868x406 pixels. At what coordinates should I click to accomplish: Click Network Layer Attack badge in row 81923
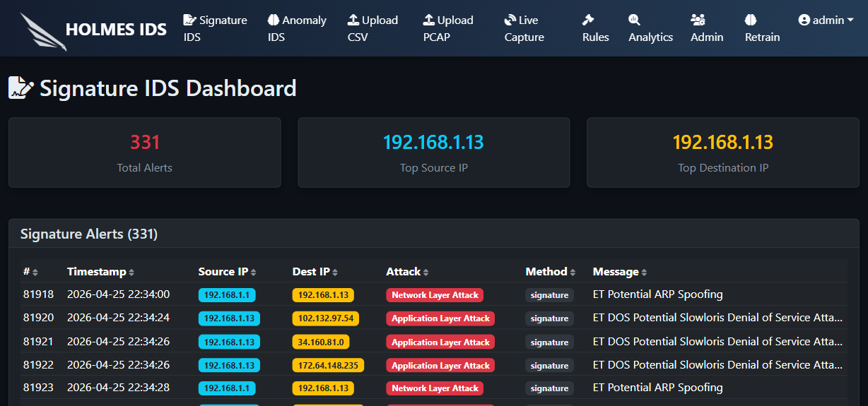point(435,388)
